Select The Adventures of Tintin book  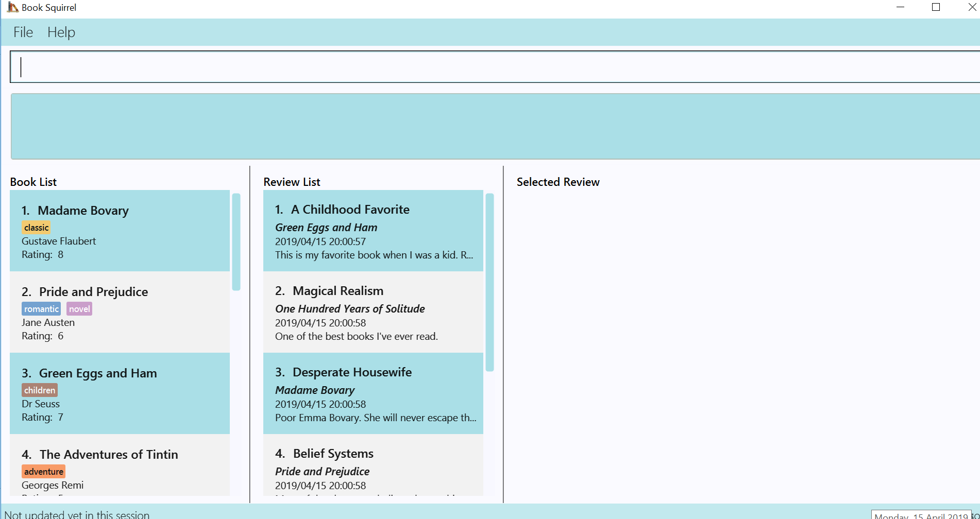click(x=120, y=465)
